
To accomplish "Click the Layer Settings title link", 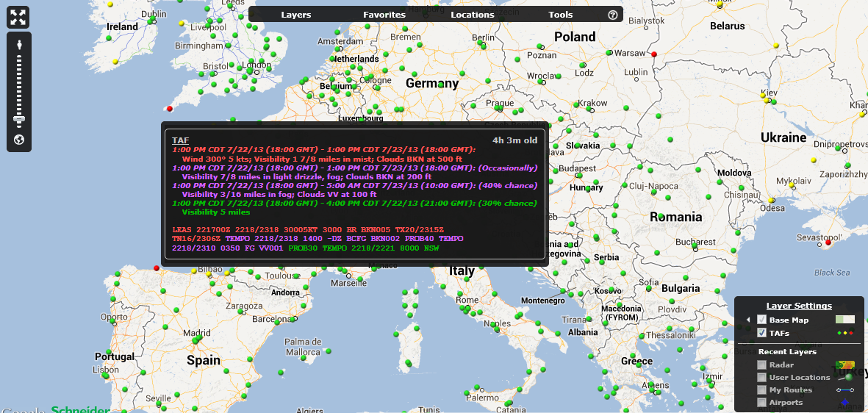I will coord(799,306).
